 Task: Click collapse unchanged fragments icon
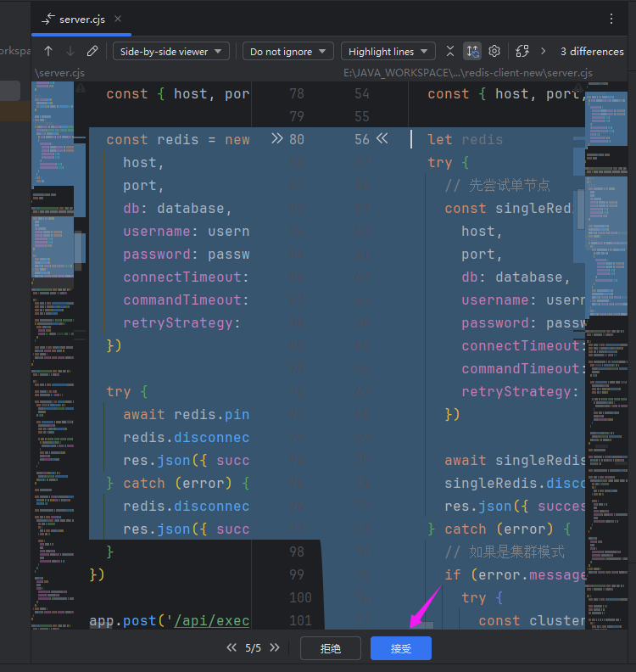450,52
